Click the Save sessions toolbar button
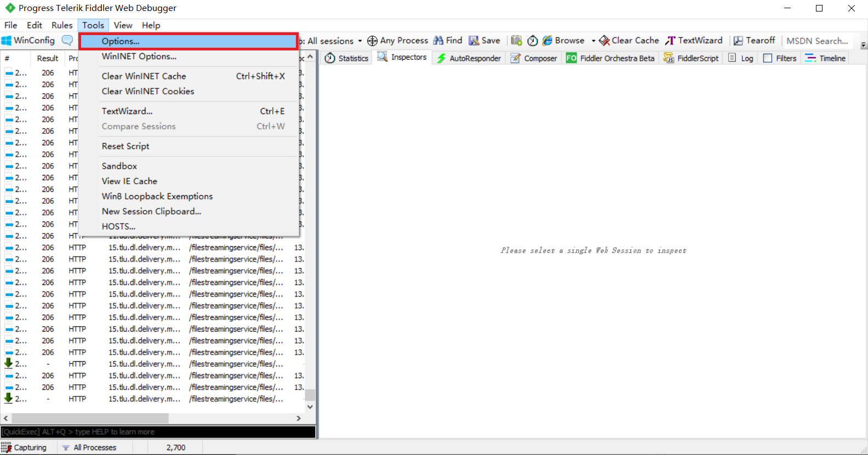This screenshot has width=868, height=455. (x=484, y=41)
